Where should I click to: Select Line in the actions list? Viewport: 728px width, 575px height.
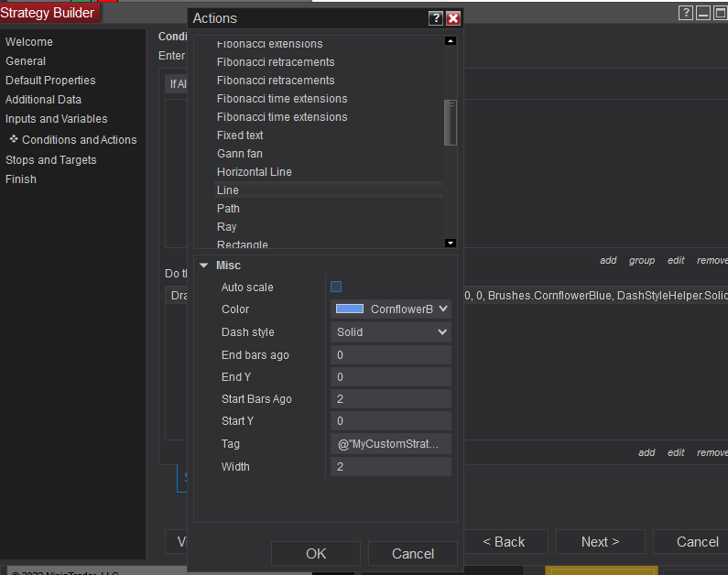pos(329,190)
